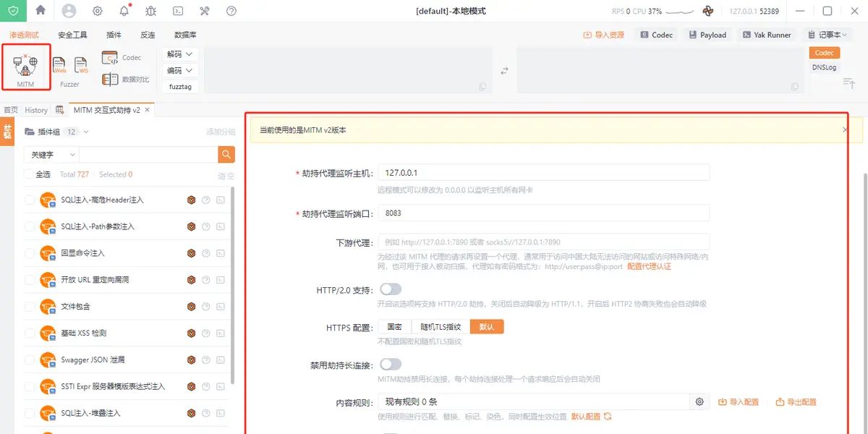Open the 关键字 keyword filter dropdown
This screenshot has height=434, width=868.
(x=49, y=154)
